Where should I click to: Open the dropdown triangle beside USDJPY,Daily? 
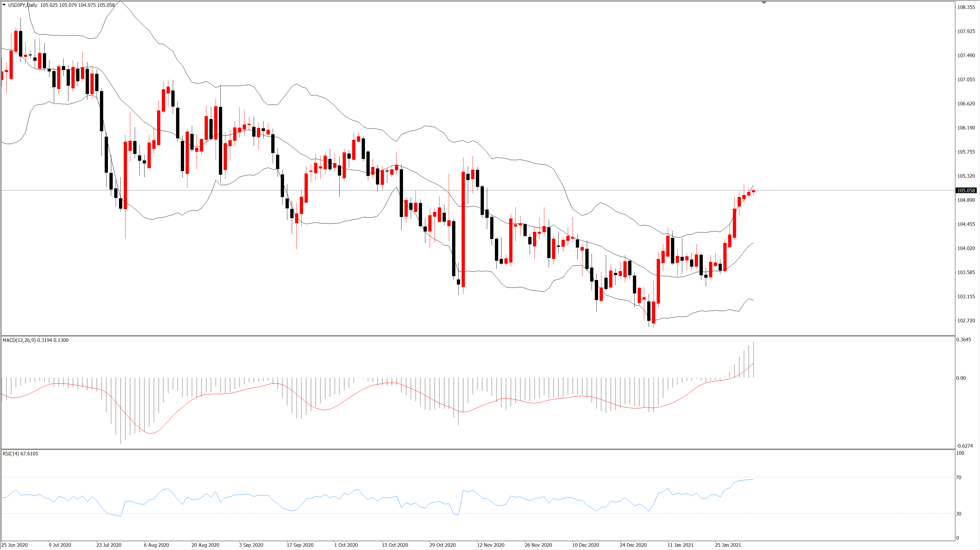coord(4,5)
